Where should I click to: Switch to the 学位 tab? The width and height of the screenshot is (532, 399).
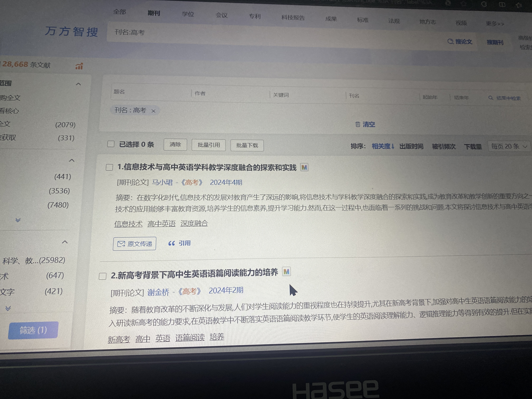(x=188, y=14)
